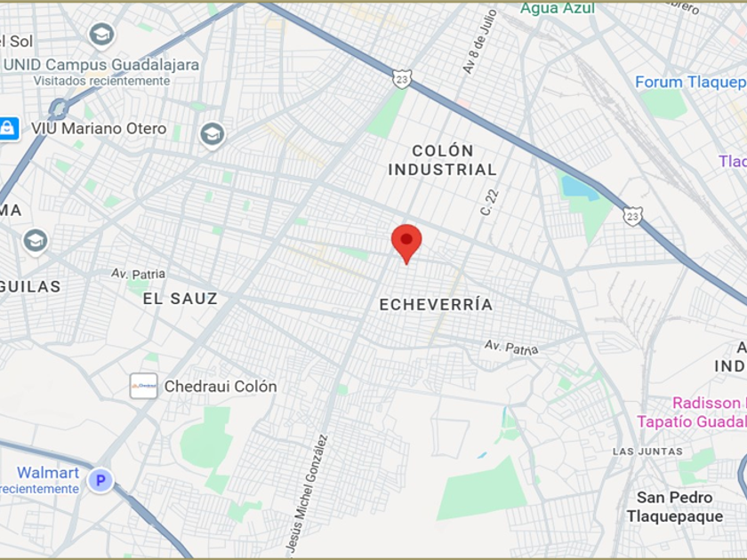Click the route 23 shield near Colón Industrial

point(402,79)
